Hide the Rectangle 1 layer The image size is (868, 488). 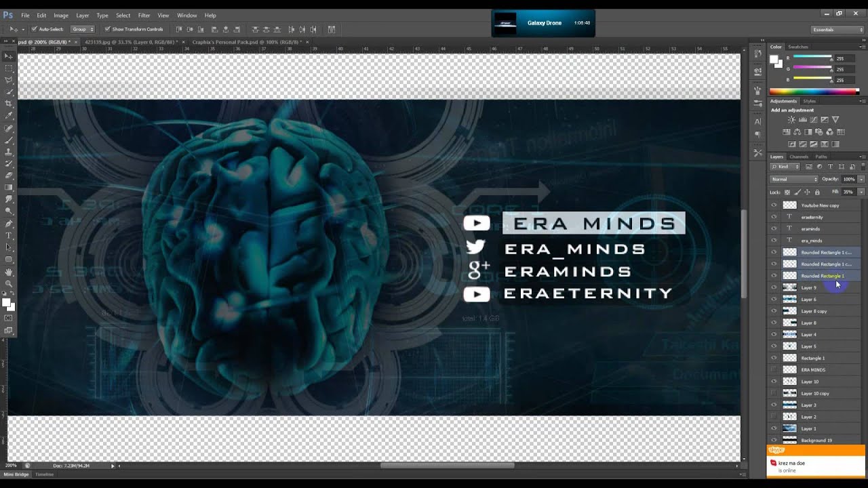774,358
